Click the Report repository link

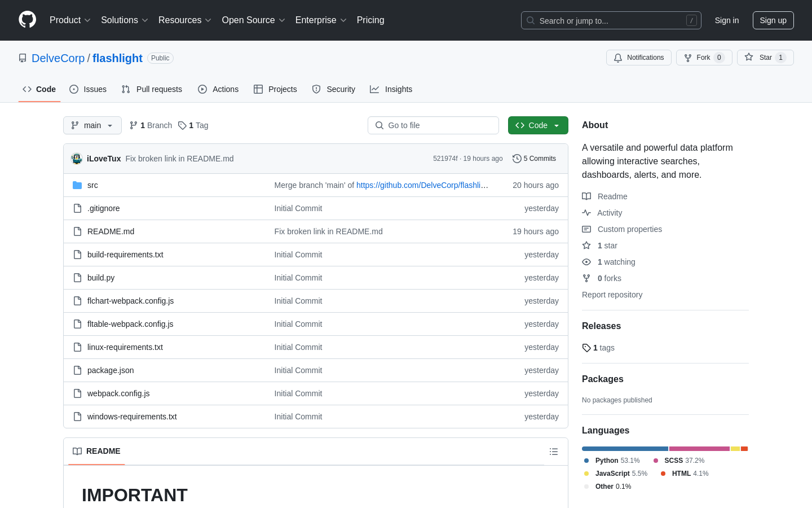click(x=612, y=295)
